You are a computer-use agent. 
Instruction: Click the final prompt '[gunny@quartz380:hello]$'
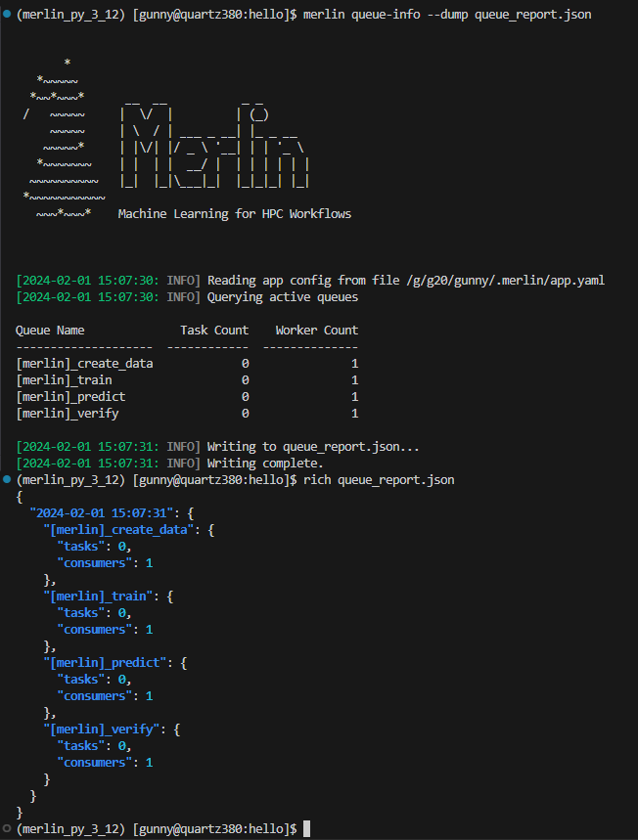point(214,828)
